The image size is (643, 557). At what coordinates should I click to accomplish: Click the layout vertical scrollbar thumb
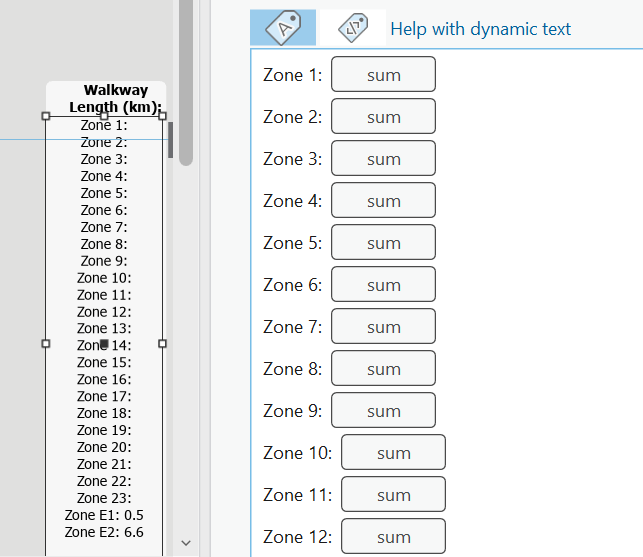(186, 82)
